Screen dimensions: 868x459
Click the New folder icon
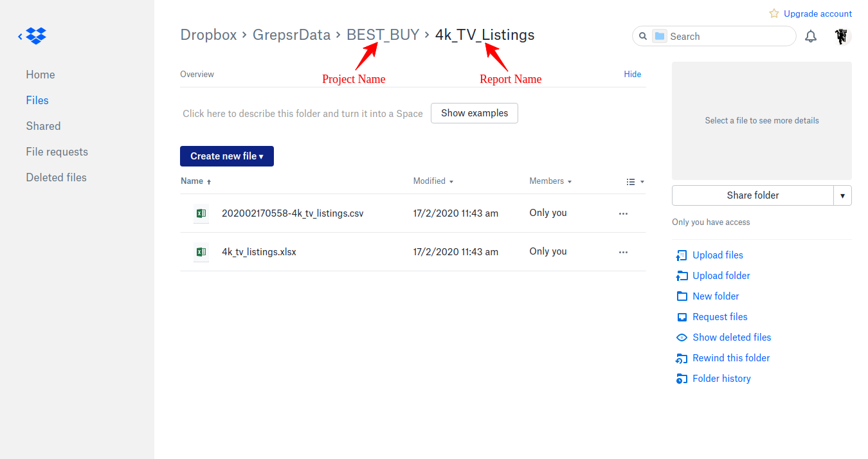point(682,296)
